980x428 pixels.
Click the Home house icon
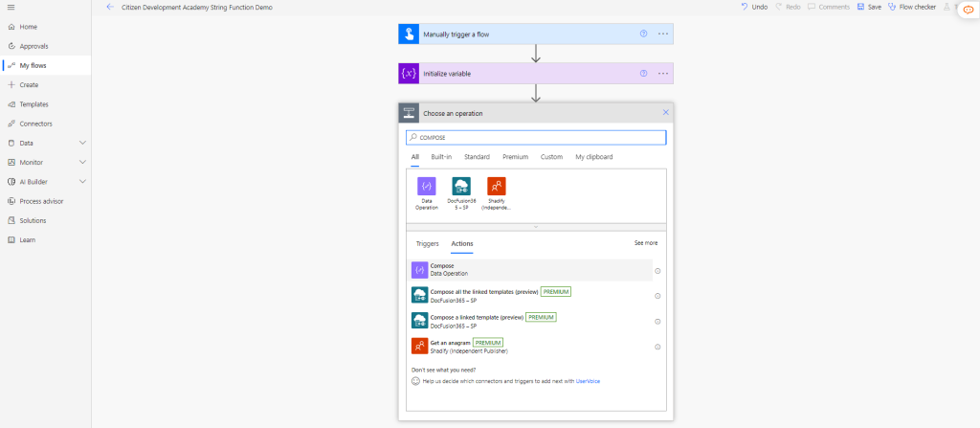11,27
